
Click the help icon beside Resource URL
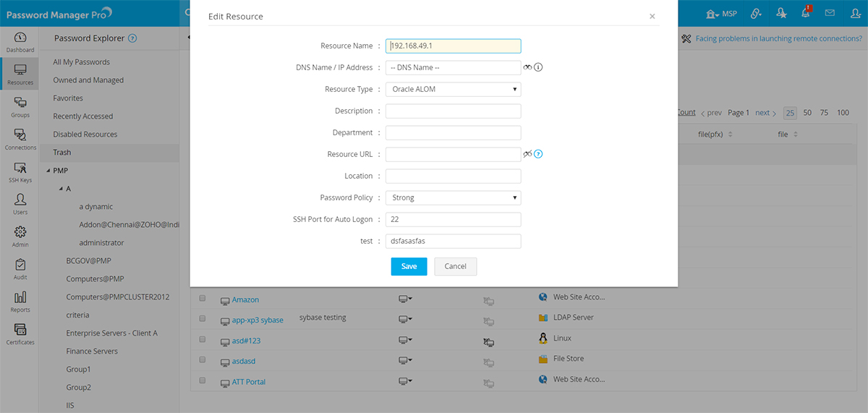[538, 154]
